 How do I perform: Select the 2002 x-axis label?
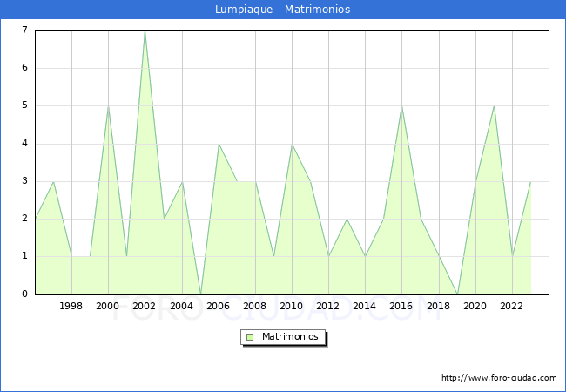(144, 306)
